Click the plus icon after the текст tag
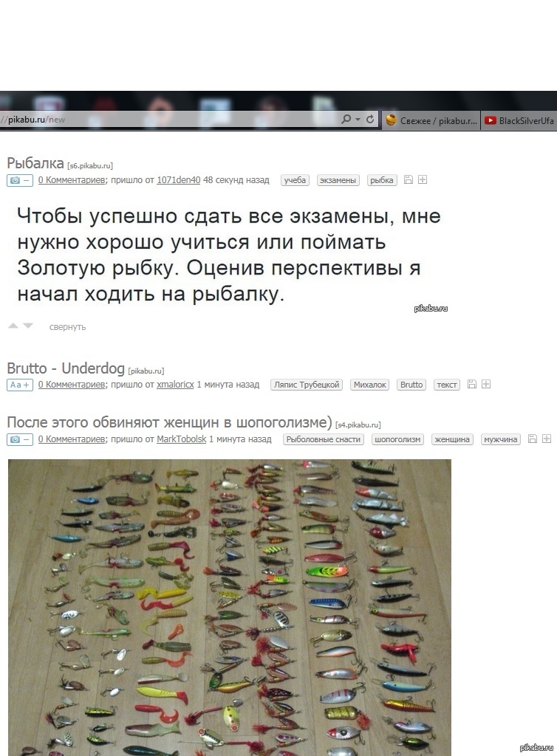The image size is (557, 756). [486, 384]
